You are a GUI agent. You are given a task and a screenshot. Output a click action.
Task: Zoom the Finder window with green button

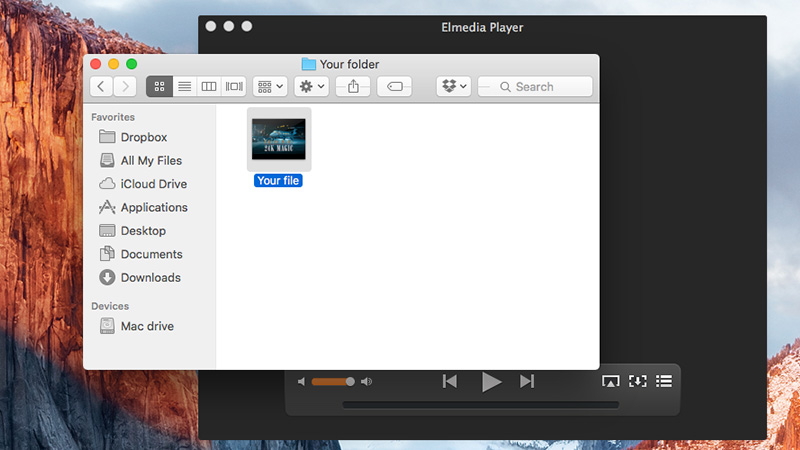[x=132, y=64]
